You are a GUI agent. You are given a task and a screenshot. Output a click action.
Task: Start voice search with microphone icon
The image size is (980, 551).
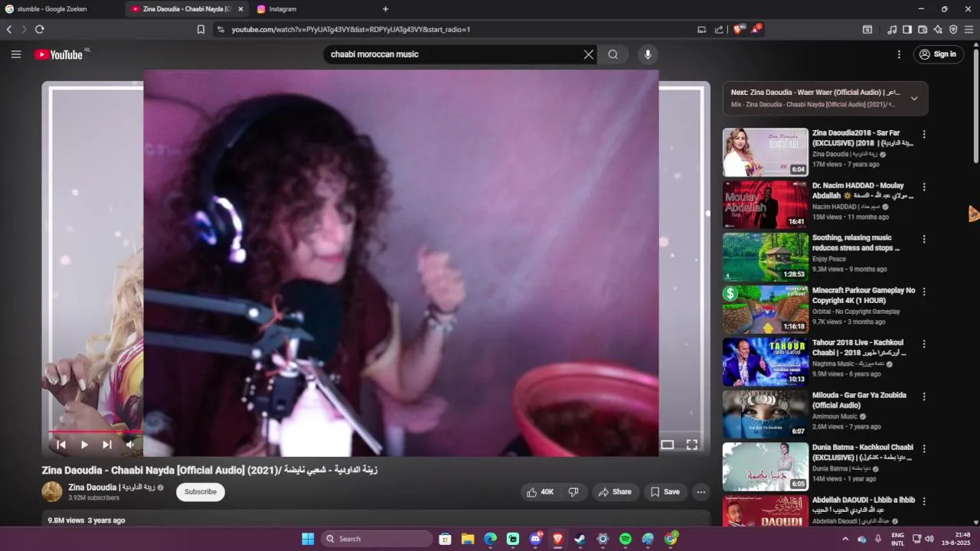648,54
